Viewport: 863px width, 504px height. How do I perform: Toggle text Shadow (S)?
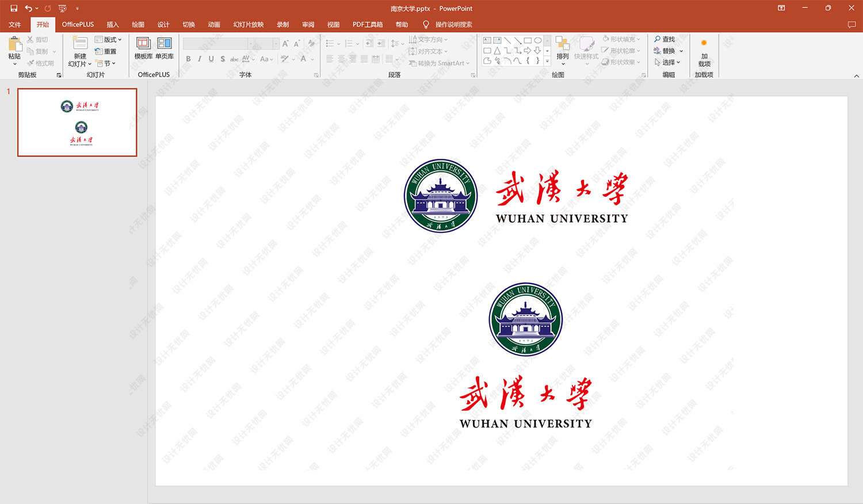coord(223,59)
